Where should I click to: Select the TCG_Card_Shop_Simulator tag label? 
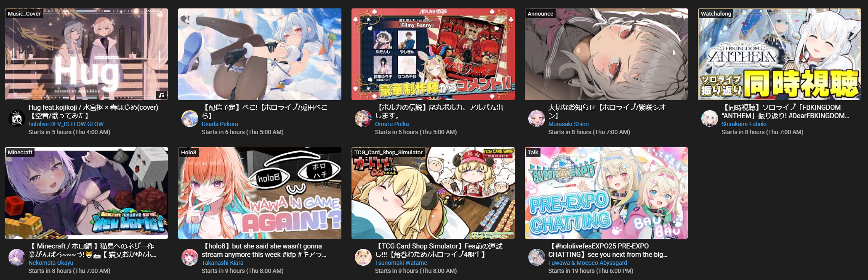(x=388, y=152)
